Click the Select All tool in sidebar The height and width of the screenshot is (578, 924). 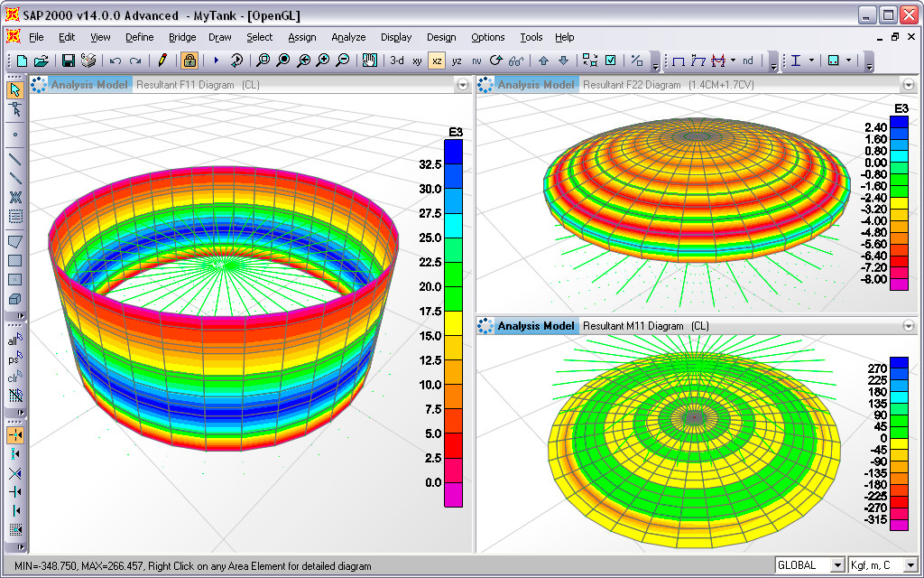coord(15,340)
